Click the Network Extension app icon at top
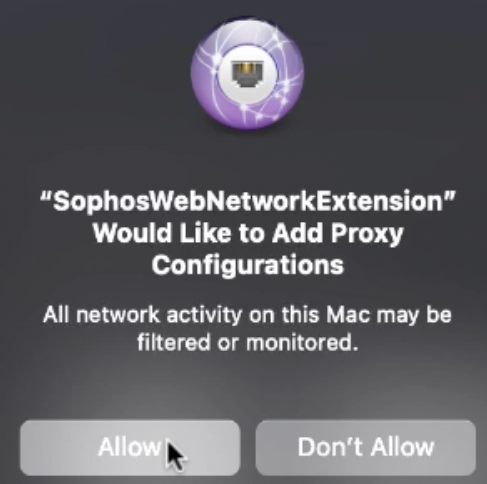The width and height of the screenshot is (487, 484). pyautogui.click(x=247, y=74)
